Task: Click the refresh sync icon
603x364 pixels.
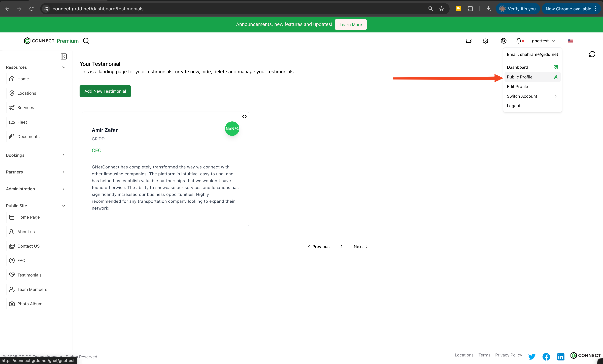Action: (592, 54)
